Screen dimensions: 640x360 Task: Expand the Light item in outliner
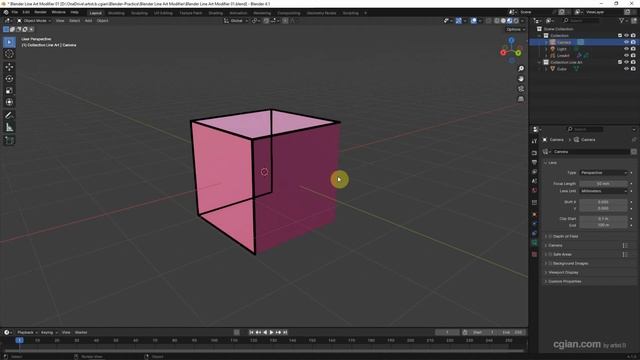pyautogui.click(x=546, y=49)
